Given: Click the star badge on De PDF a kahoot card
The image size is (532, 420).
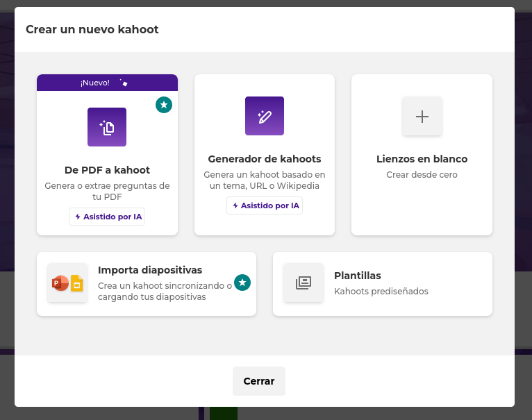Looking at the screenshot, I should (164, 105).
